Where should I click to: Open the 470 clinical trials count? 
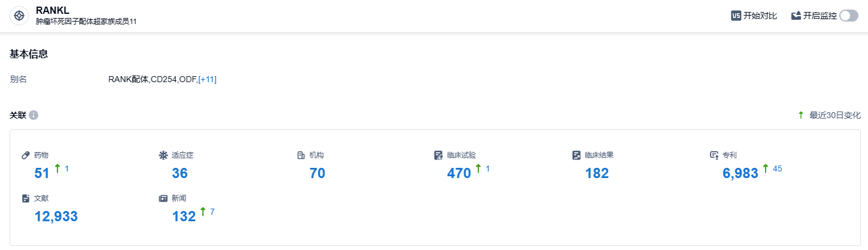459,173
